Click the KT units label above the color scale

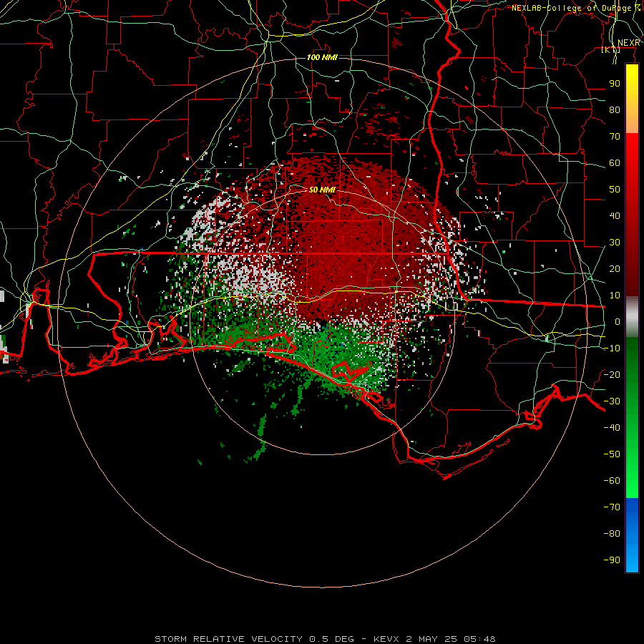[x=611, y=49]
